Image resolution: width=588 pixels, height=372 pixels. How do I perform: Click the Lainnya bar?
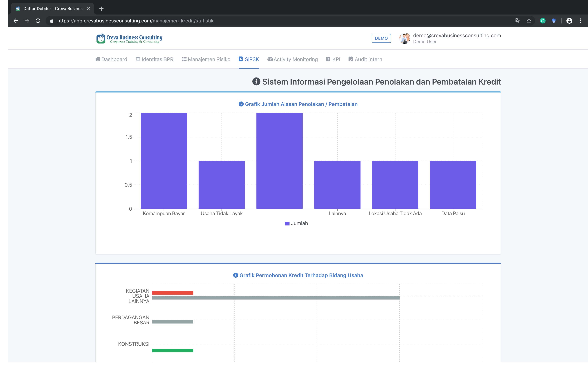point(337,185)
